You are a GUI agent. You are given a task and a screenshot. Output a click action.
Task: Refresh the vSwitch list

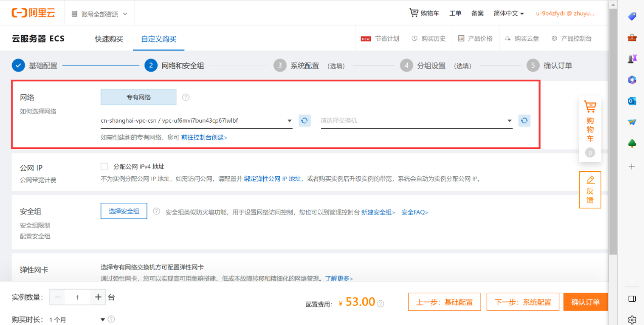coord(524,121)
